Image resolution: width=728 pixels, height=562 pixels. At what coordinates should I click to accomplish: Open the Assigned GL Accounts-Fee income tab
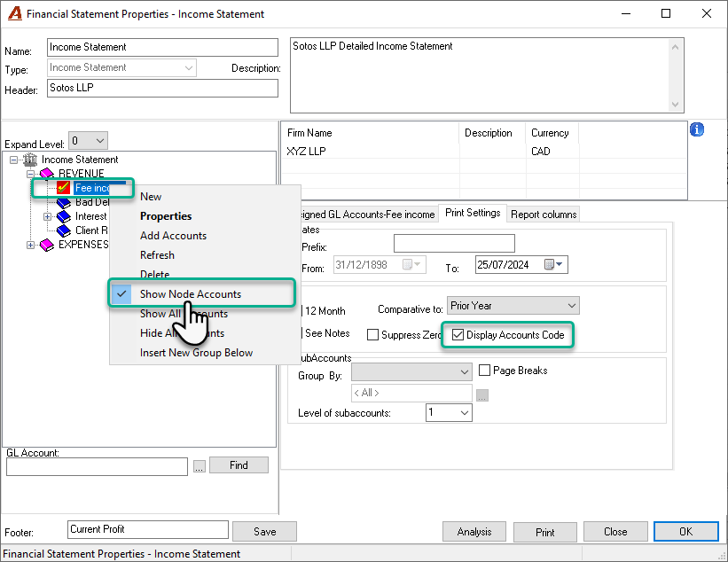(368, 215)
